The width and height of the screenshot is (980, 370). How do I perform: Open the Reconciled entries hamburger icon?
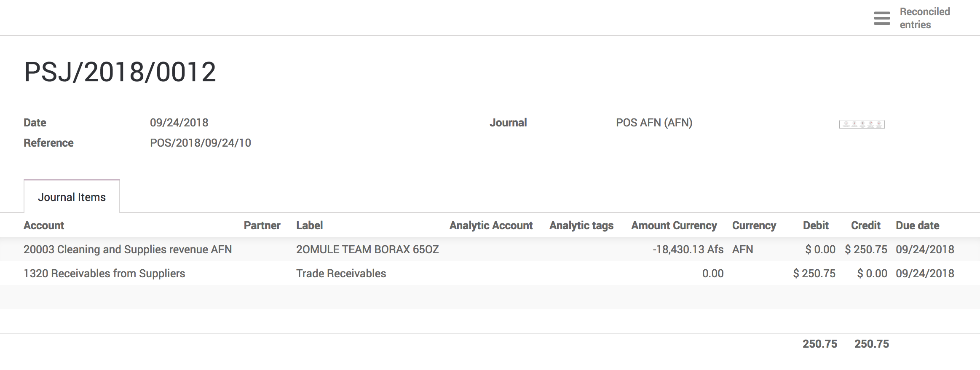point(882,18)
